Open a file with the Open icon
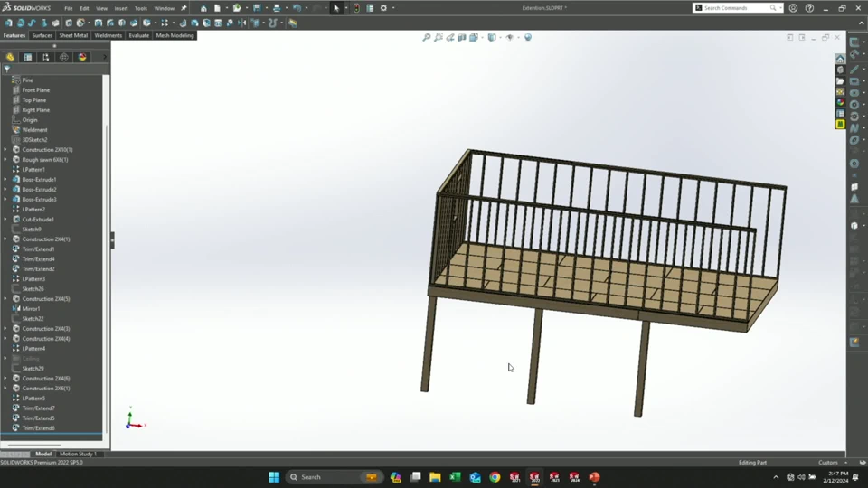The height and width of the screenshot is (488, 868). [237, 8]
